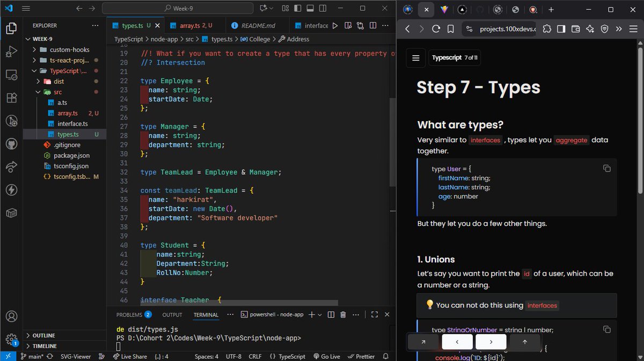Screen dimensions: 644x361
Task: Kill the terminal with the trash icon
Action: point(344,315)
